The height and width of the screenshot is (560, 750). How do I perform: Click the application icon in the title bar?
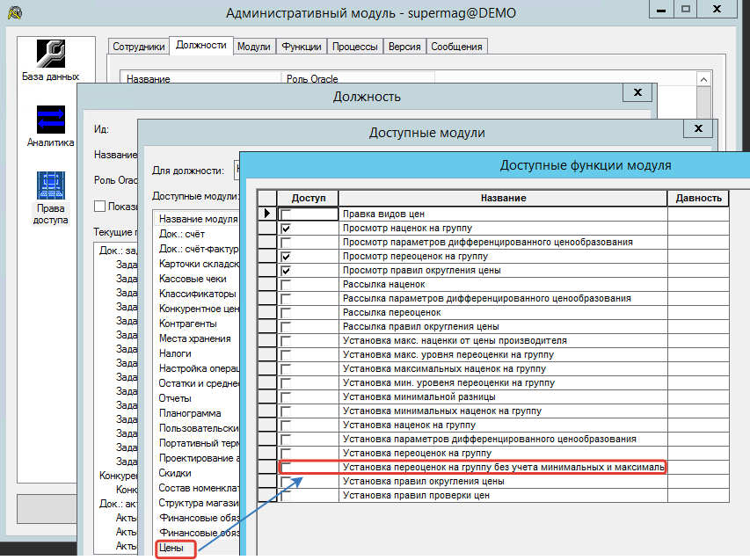pyautogui.click(x=15, y=13)
